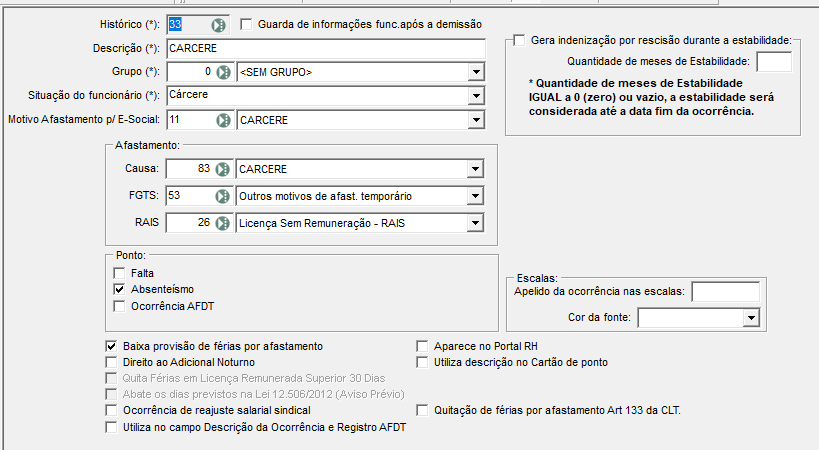Uncheck the Absenteísmo checkbox
Screen dimensions: 819x450
tap(119, 289)
